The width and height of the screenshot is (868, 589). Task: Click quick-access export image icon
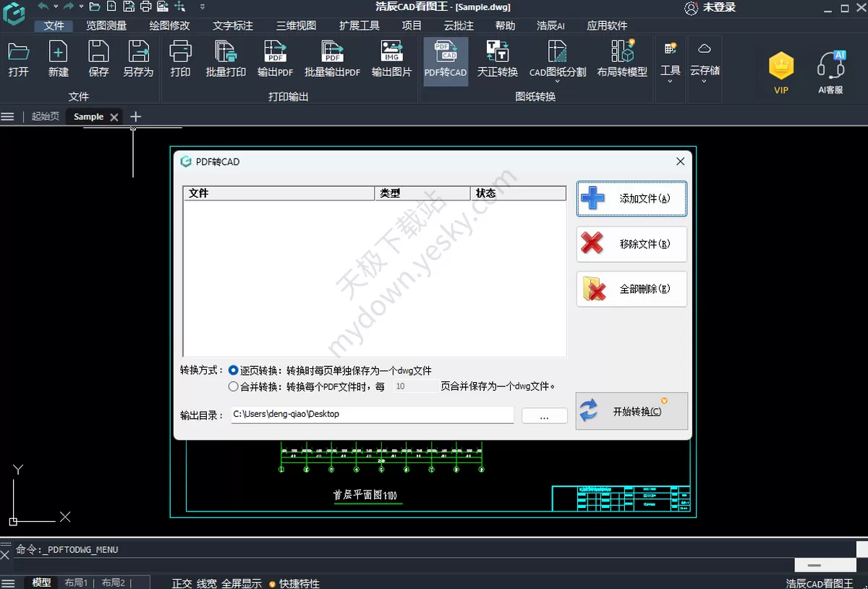tap(163, 7)
